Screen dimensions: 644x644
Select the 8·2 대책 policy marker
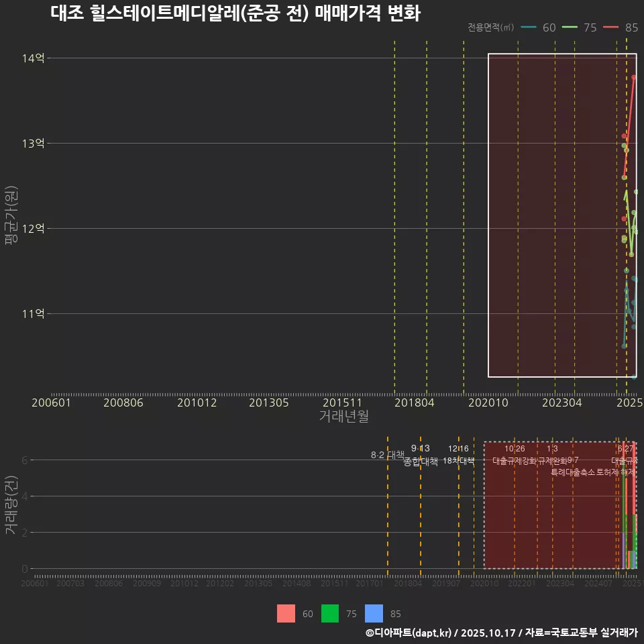point(387,455)
